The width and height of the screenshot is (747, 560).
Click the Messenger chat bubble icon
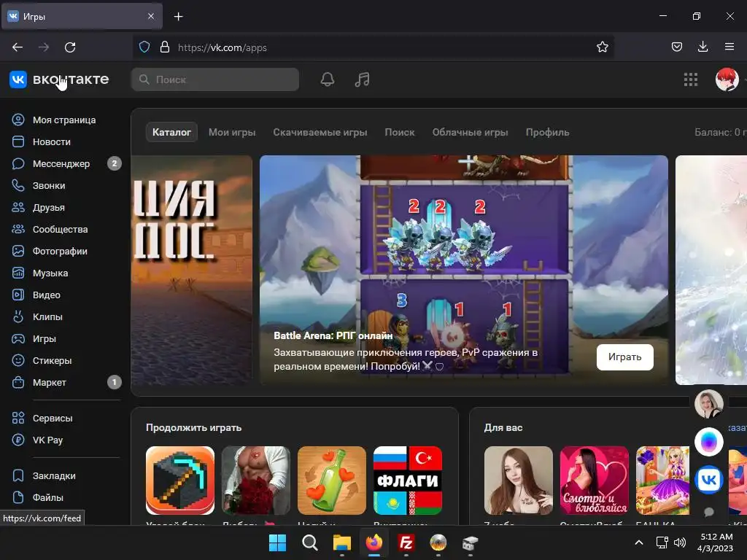(18, 163)
